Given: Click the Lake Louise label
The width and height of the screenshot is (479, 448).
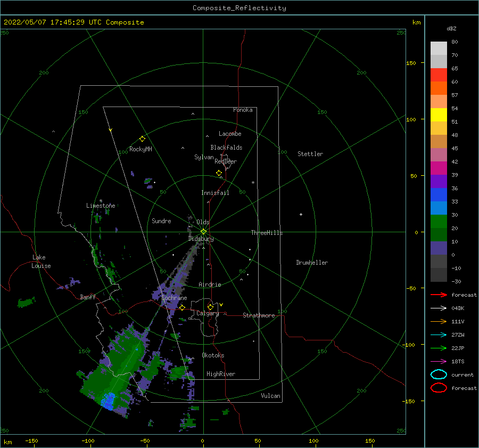Looking at the screenshot, I should tap(41, 262).
